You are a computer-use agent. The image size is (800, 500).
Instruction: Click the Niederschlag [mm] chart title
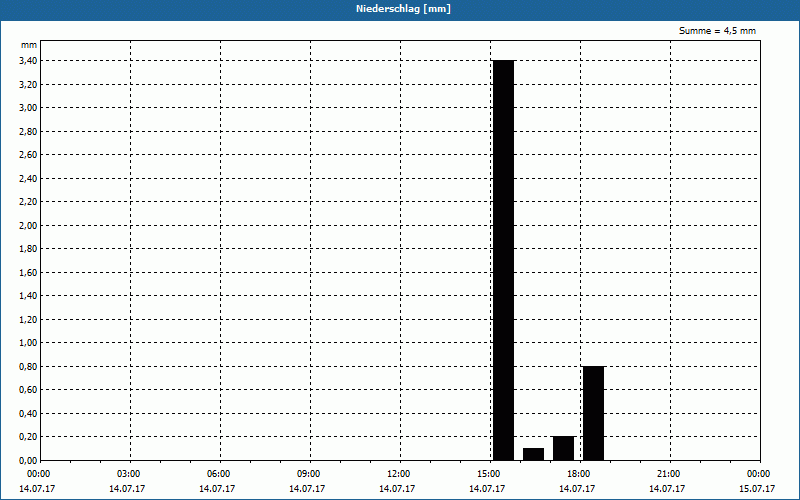click(403, 9)
